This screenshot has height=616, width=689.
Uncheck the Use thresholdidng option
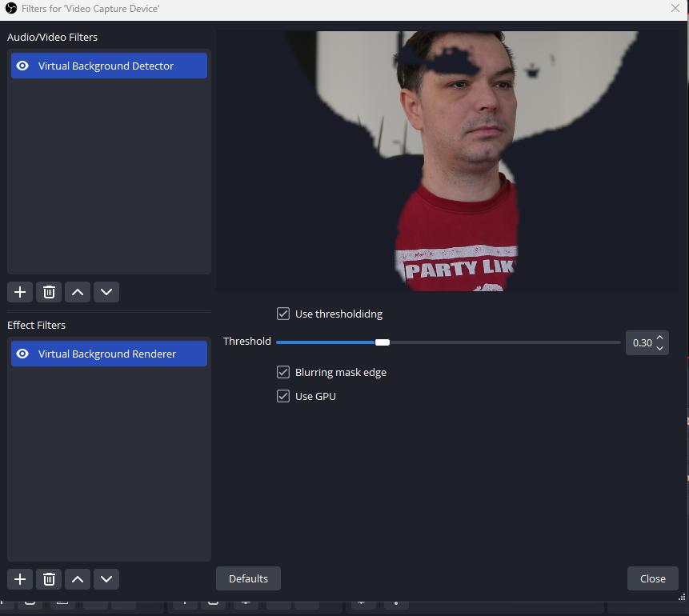(x=283, y=314)
